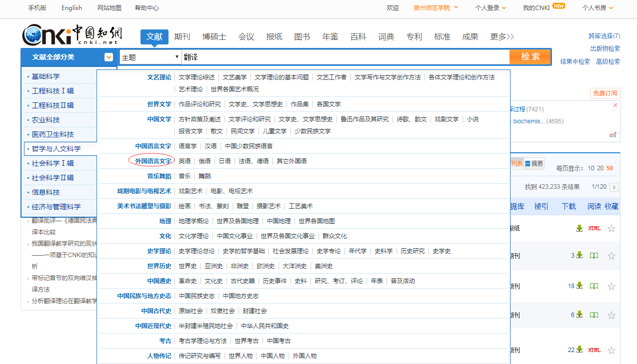Close the recommendation box with the red X

tap(615, 105)
